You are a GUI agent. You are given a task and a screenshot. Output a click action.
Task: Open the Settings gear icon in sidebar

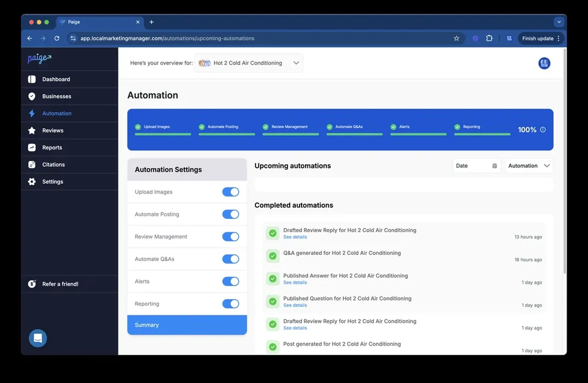(32, 181)
